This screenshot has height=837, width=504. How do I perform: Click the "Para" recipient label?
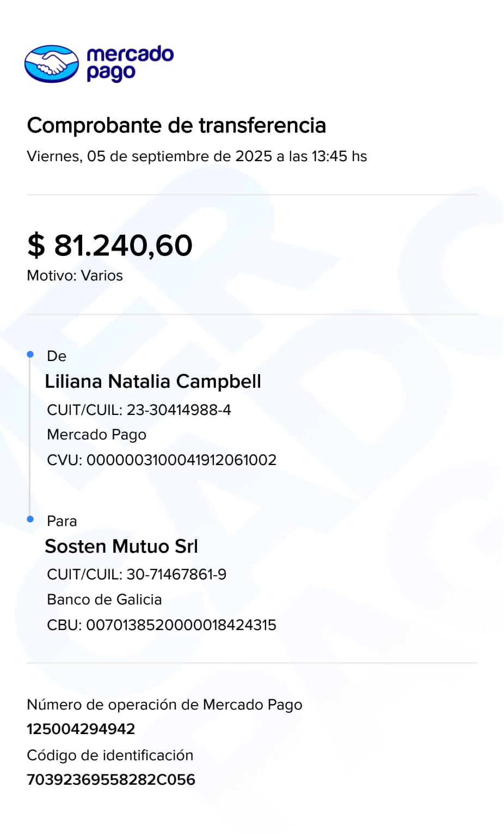click(62, 521)
